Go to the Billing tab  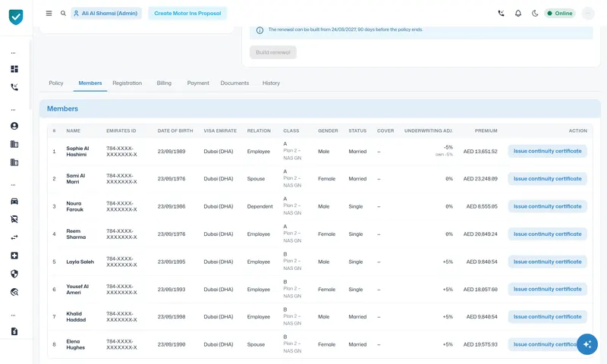click(x=164, y=83)
